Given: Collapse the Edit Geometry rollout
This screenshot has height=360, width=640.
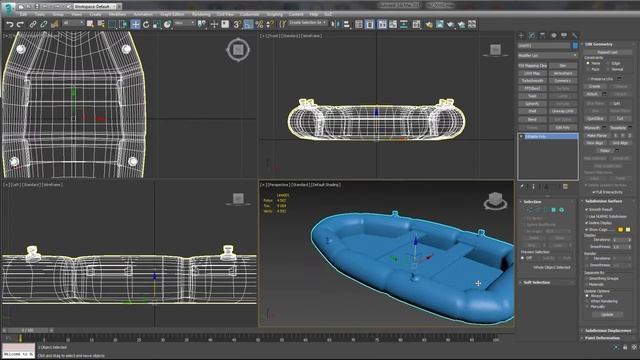Looking at the screenshot, I should pos(598,44).
